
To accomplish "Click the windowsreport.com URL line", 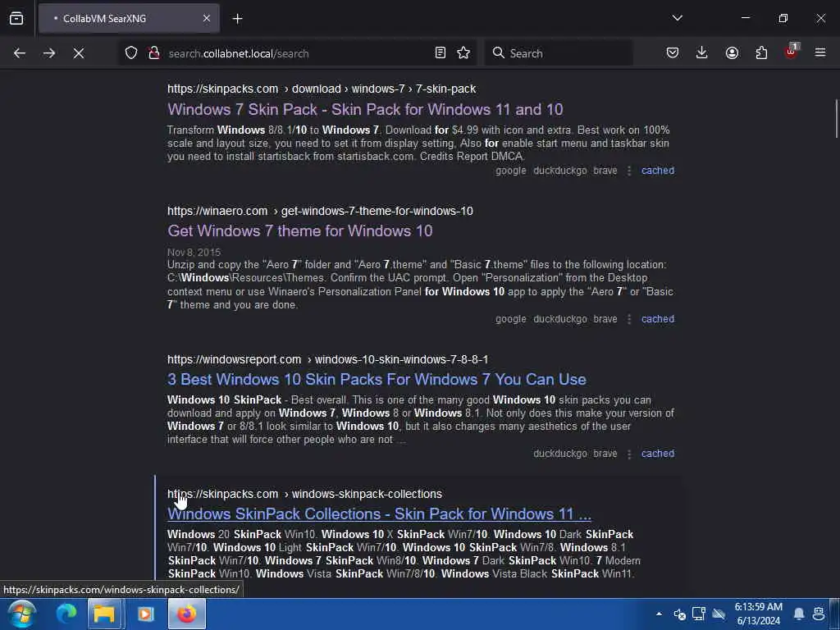I will [328, 359].
